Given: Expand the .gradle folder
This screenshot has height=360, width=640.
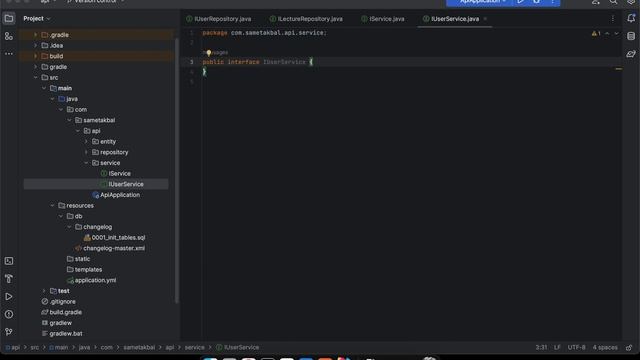Looking at the screenshot, I should click(x=36, y=35).
